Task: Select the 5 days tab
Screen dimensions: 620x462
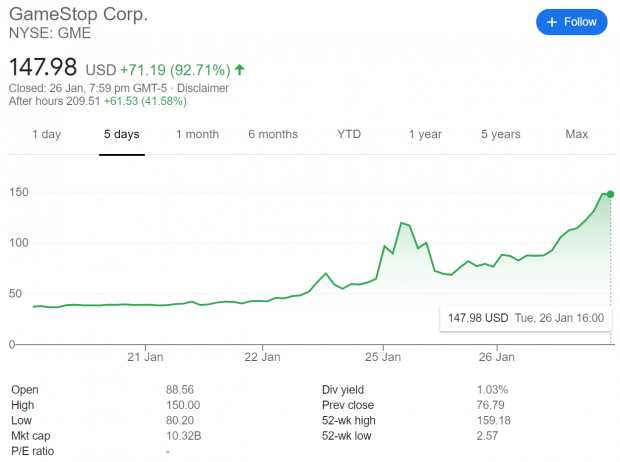Action: click(x=122, y=134)
